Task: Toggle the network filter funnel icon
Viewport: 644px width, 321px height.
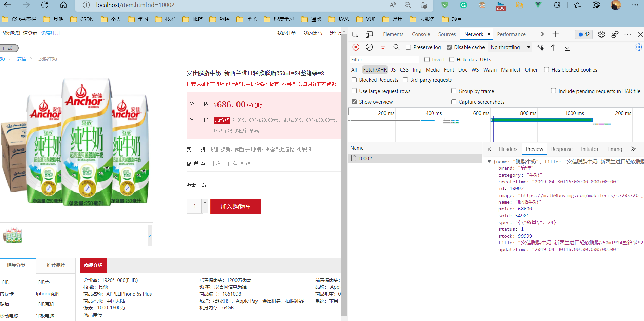Action: (383, 47)
